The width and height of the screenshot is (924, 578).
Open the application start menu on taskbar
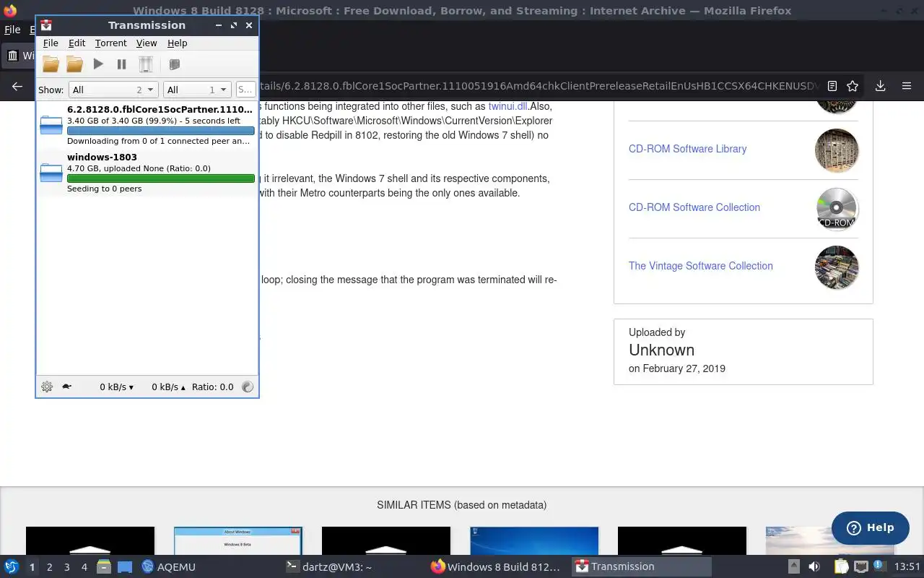(x=12, y=566)
